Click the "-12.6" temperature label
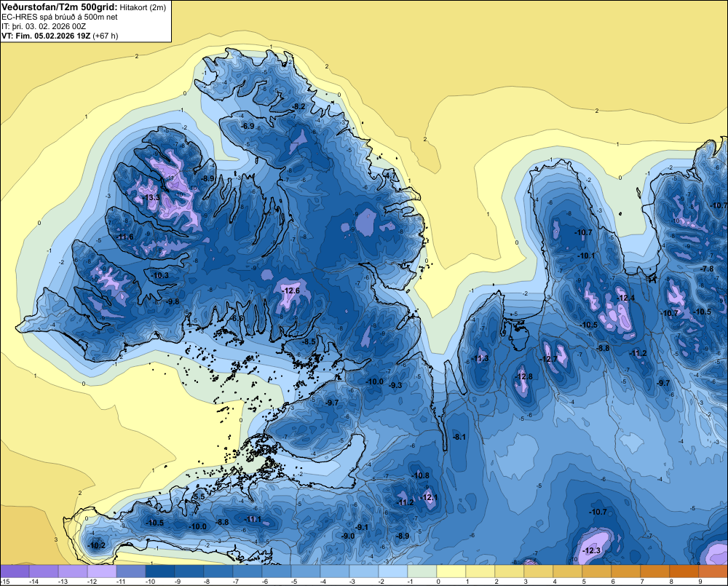 (291, 290)
